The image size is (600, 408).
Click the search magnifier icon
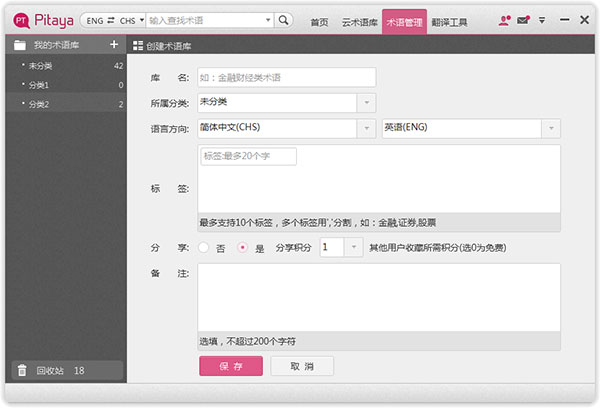coord(283,20)
